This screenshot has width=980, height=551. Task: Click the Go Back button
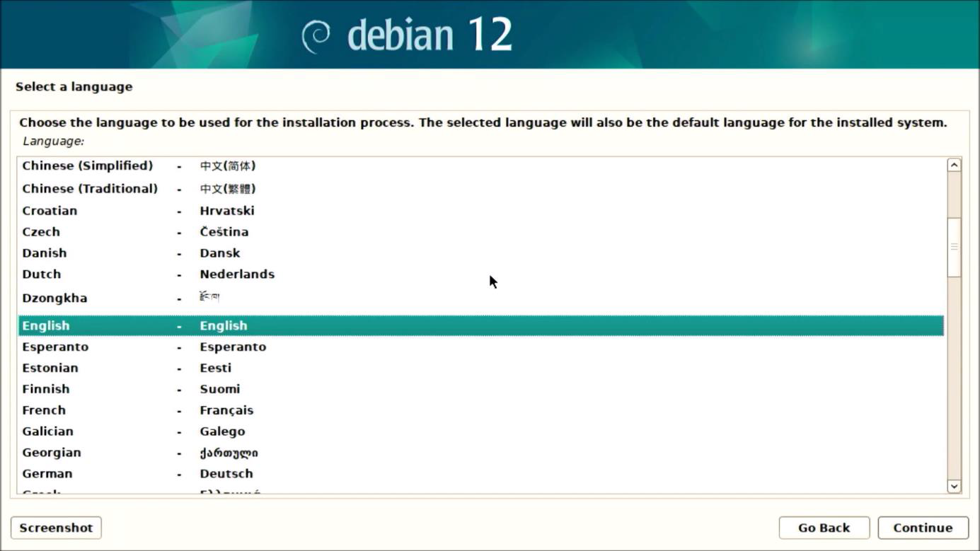pos(824,528)
